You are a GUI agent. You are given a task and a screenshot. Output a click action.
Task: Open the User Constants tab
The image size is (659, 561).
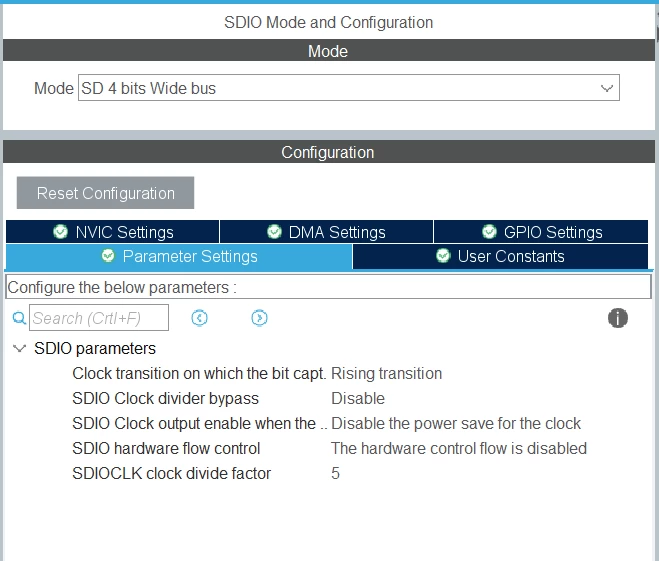(x=500, y=256)
